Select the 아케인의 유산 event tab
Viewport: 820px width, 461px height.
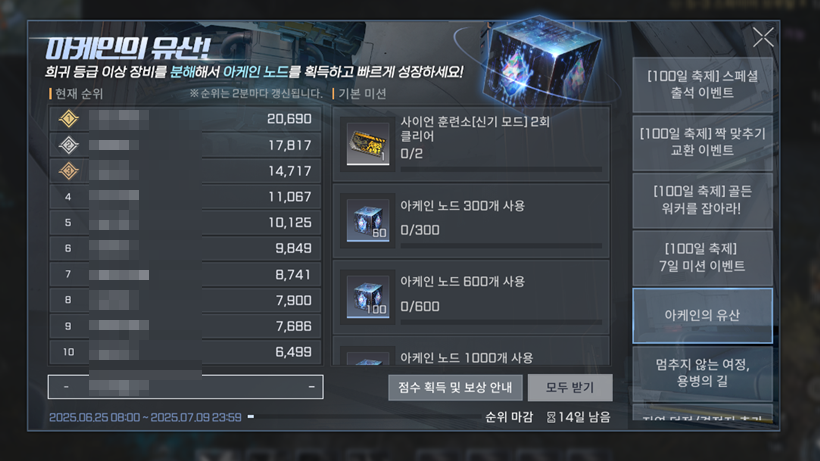pos(702,315)
